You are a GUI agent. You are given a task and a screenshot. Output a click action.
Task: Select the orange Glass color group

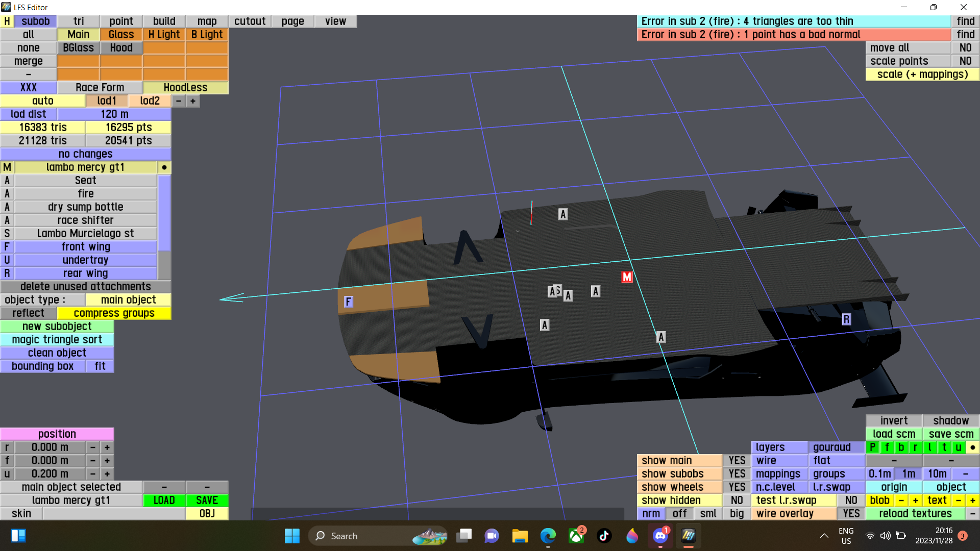[x=121, y=35]
